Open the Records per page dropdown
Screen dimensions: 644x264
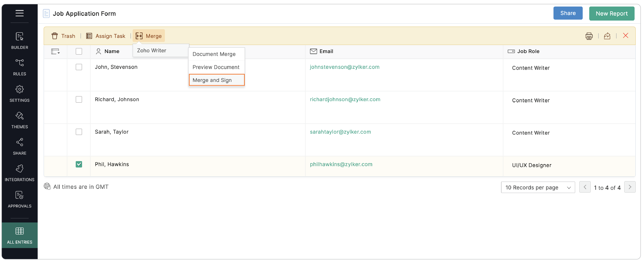click(538, 187)
